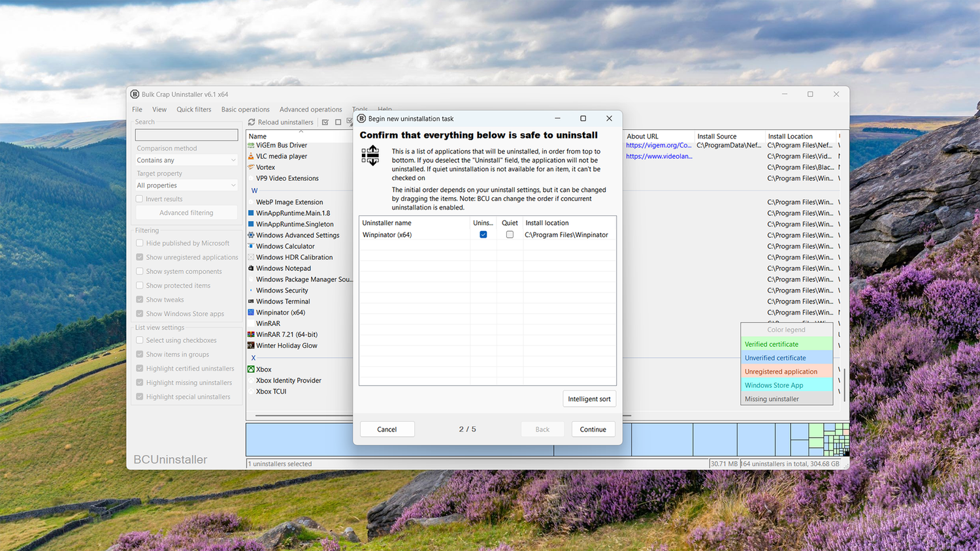Click the green Xbox icon
The image size is (980, 551).
click(x=251, y=370)
